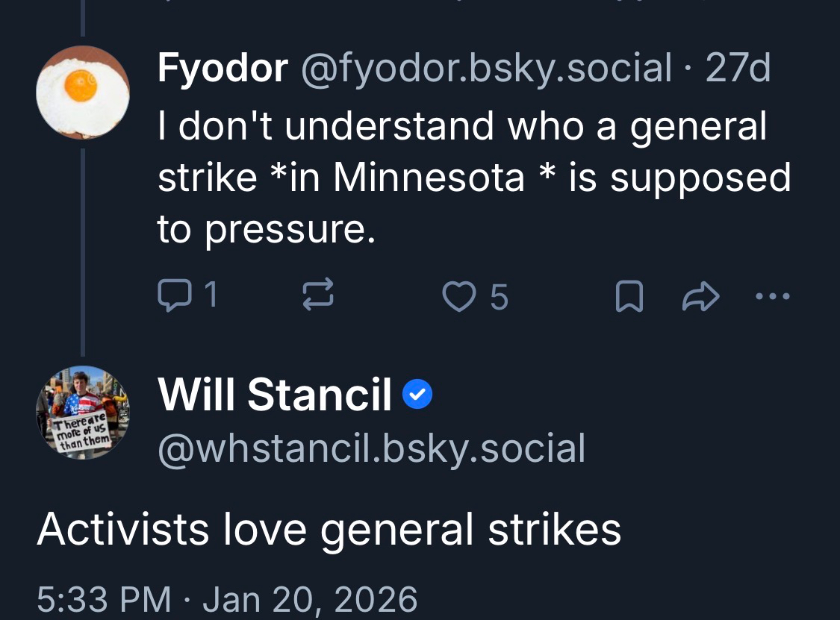Screen dimensions: 840x620
Task: Open the three-dot more options menu
Action: click(x=772, y=297)
